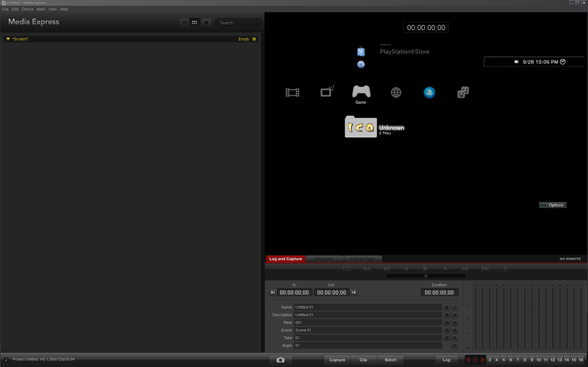Viewport: 588px width, 367px height.
Task: Increment Angle with its plus button
Action: [455, 346]
